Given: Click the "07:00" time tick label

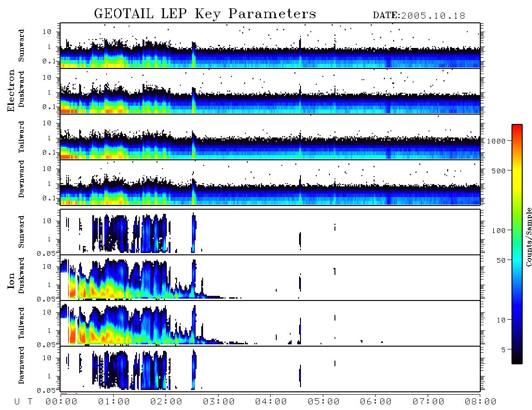Looking at the screenshot, I should (429, 402).
